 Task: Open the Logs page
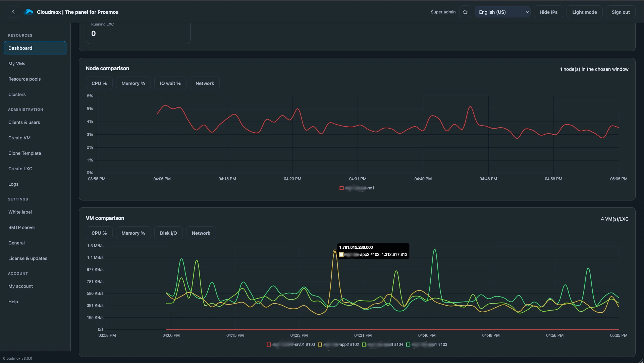tap(35, 184)
